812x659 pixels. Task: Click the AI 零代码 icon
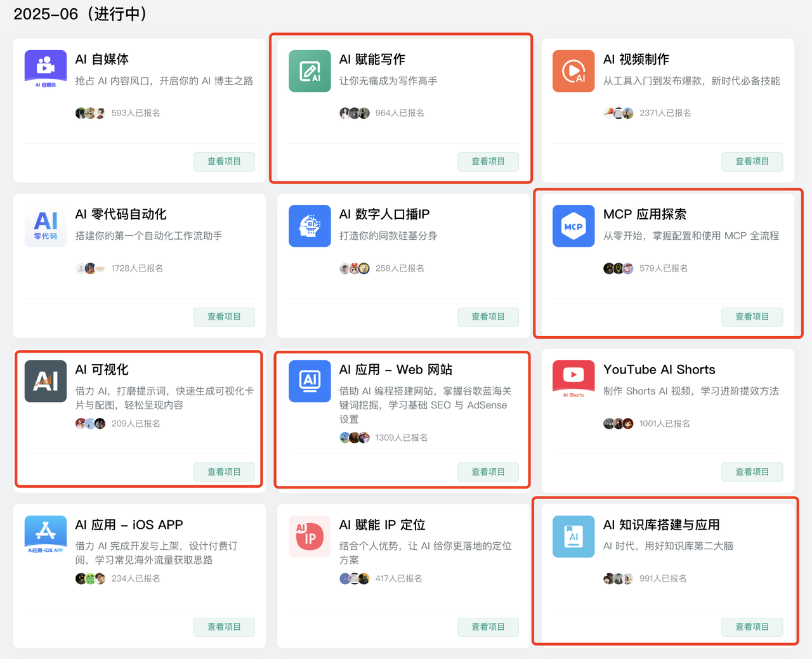tap(46, 226)
